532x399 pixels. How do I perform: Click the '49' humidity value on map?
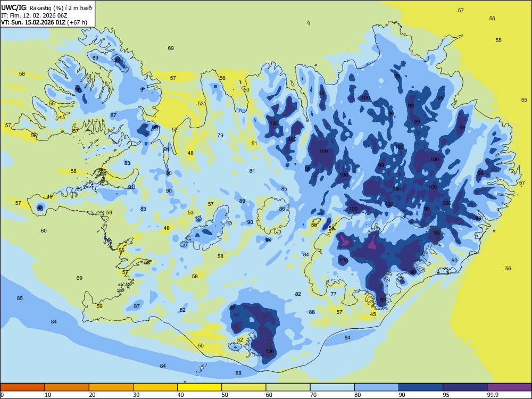pos(49,196)
